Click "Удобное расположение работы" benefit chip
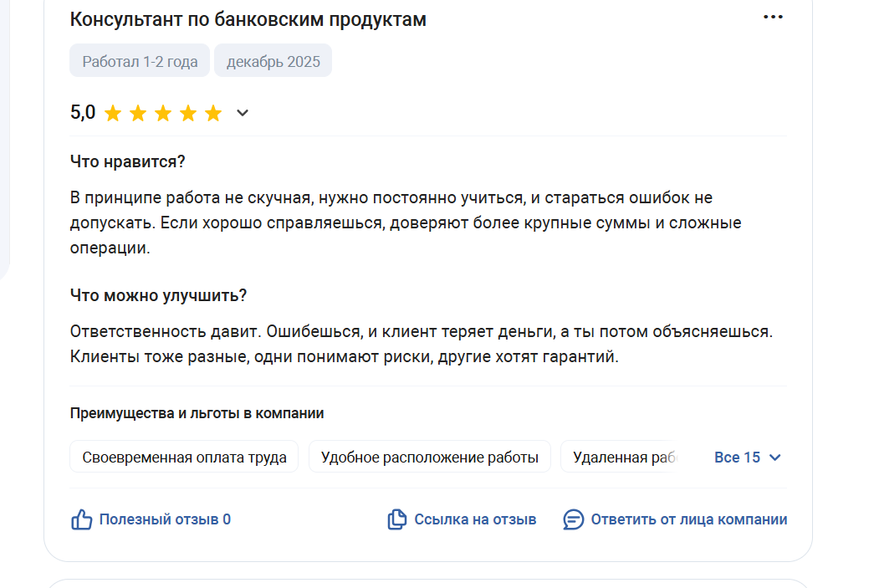 point(430,458)
